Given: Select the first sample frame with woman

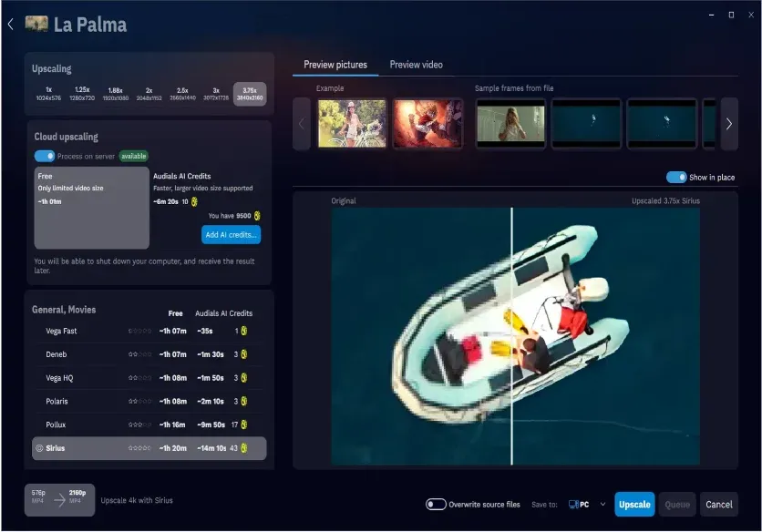Looking at the screenshot, I should 510,123.
